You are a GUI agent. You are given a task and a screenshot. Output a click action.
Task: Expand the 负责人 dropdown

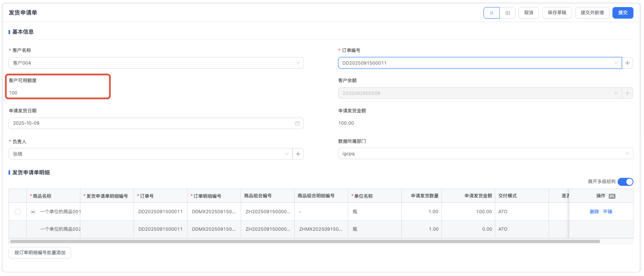pyautogui.click(x=287, y=154)
